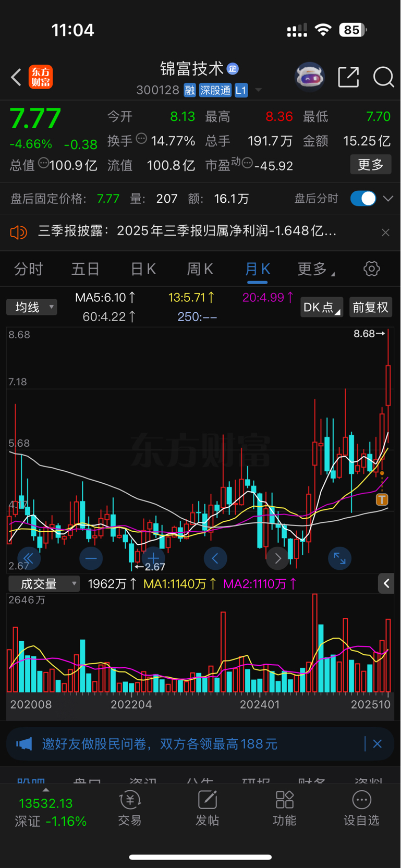Tap info icon next to 总值
Image resolution: width=401 pixels, height=868 pixels.
tap(44, 163)
